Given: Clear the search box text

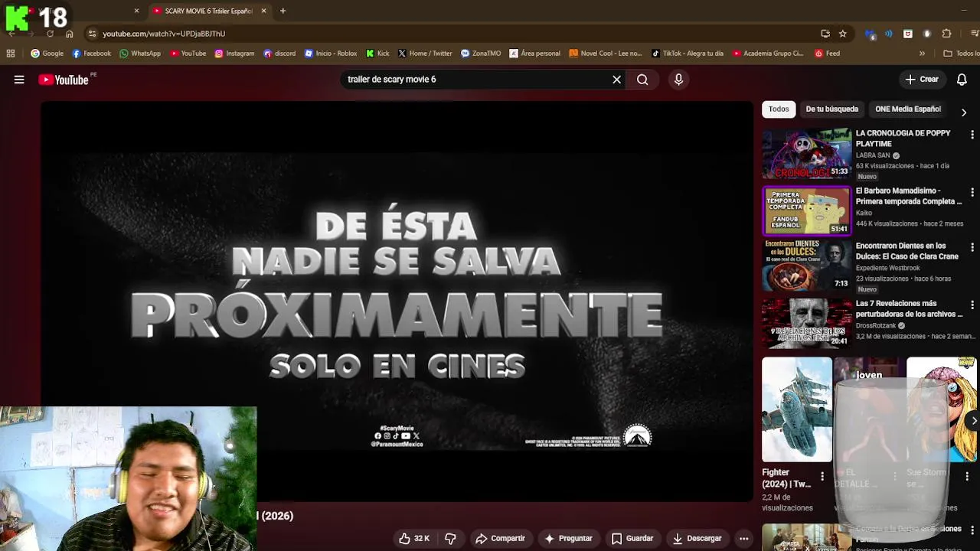Looking at the screenshot, I should (x=616, y=80).
